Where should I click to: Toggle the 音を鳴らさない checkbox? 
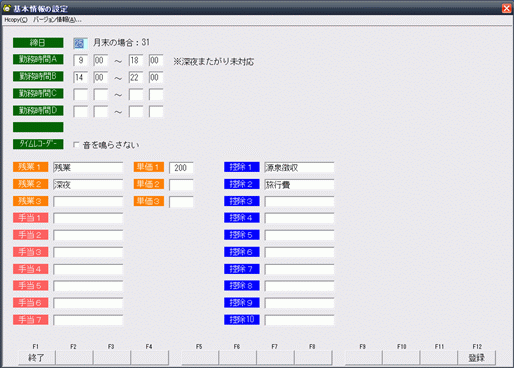click(76, 145)
